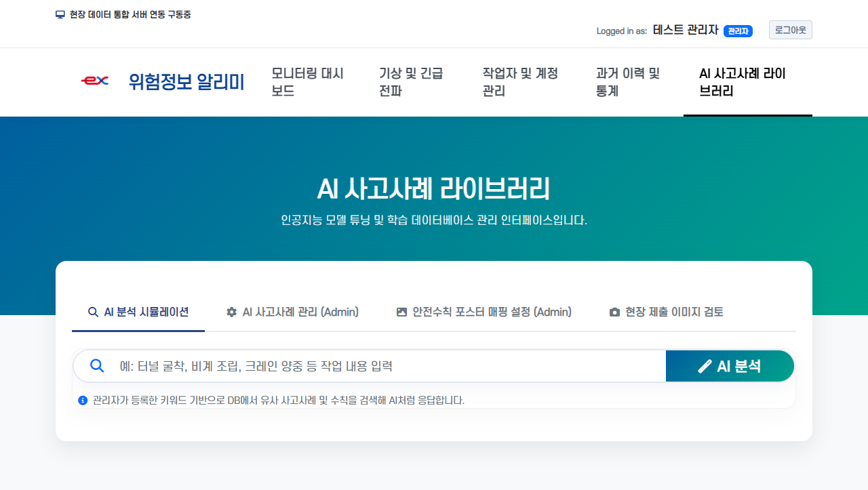Switch to AI 분석 시뮬레이션 tab
This screenshot has height=490, width=868.
(138, 312)
